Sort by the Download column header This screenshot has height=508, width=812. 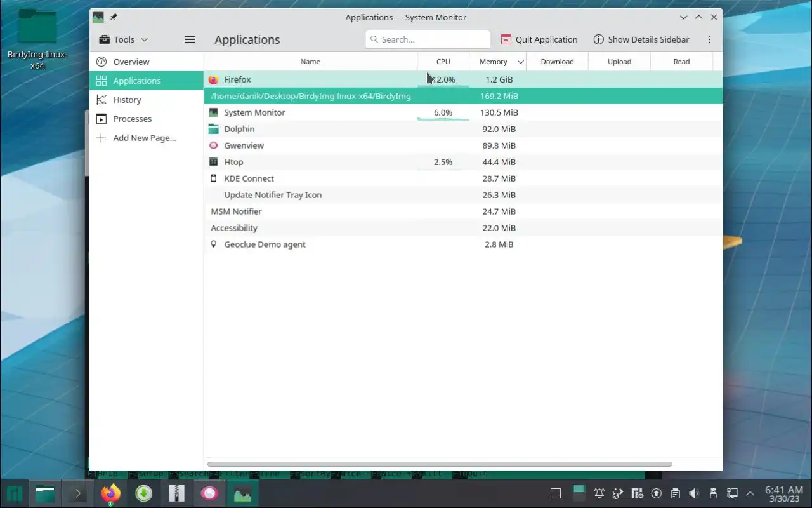[x=558, y=62]
